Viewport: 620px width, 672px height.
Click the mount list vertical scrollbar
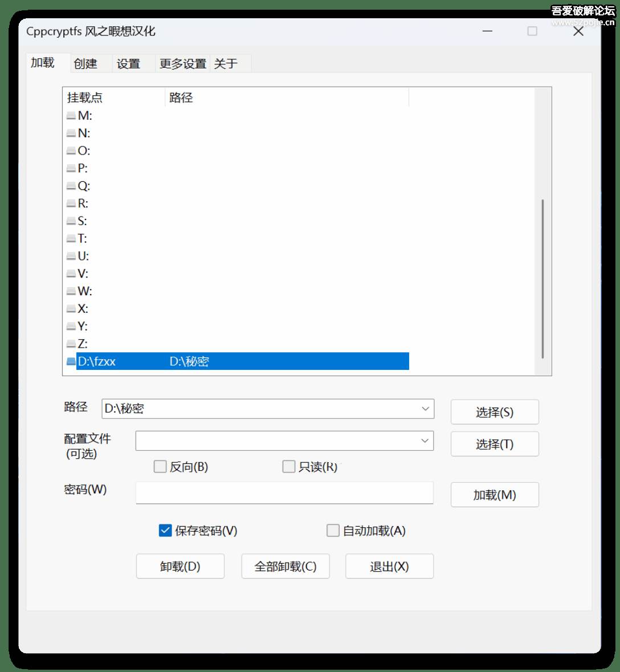[542, 279]
